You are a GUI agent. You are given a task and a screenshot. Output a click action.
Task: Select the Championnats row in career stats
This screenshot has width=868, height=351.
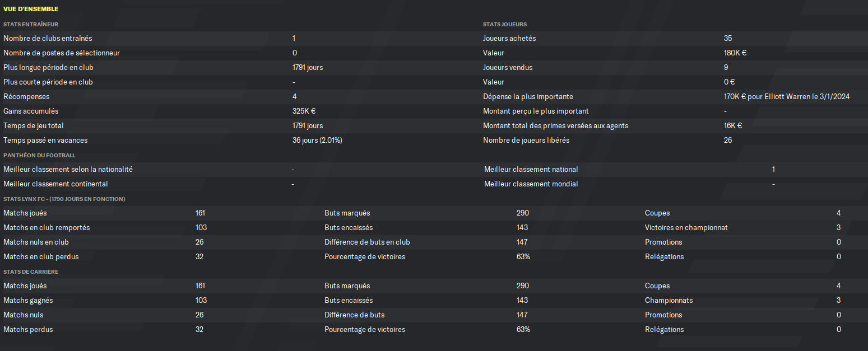coord(755,301)
